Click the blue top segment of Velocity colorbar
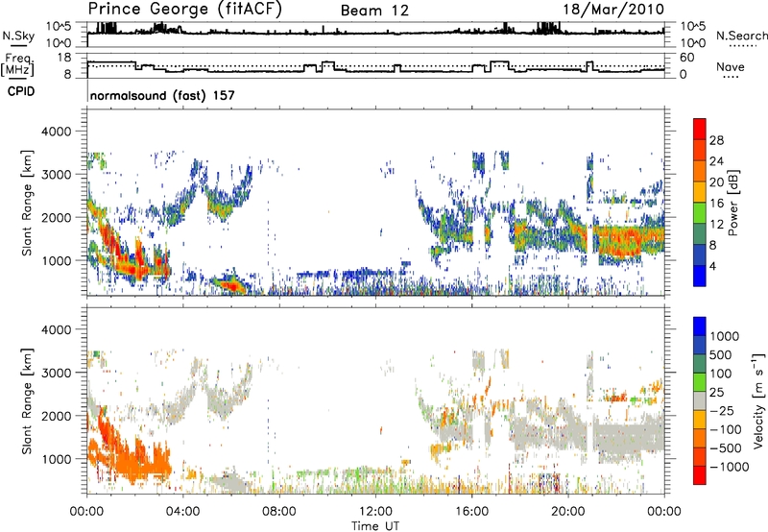The height and width of the screenshot is (532, 768). coord(700,326)
